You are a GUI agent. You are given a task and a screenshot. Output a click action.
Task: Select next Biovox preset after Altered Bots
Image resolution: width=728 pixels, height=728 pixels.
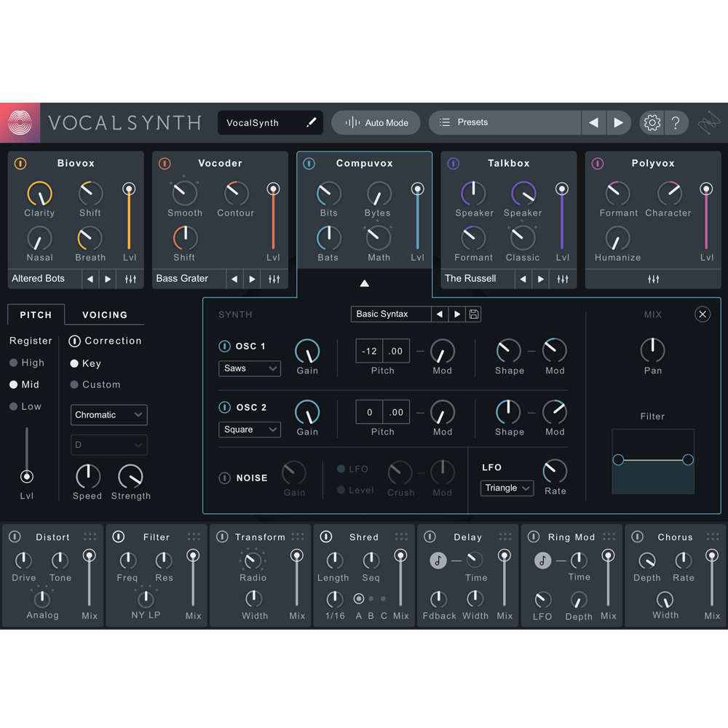coord(108,279)
